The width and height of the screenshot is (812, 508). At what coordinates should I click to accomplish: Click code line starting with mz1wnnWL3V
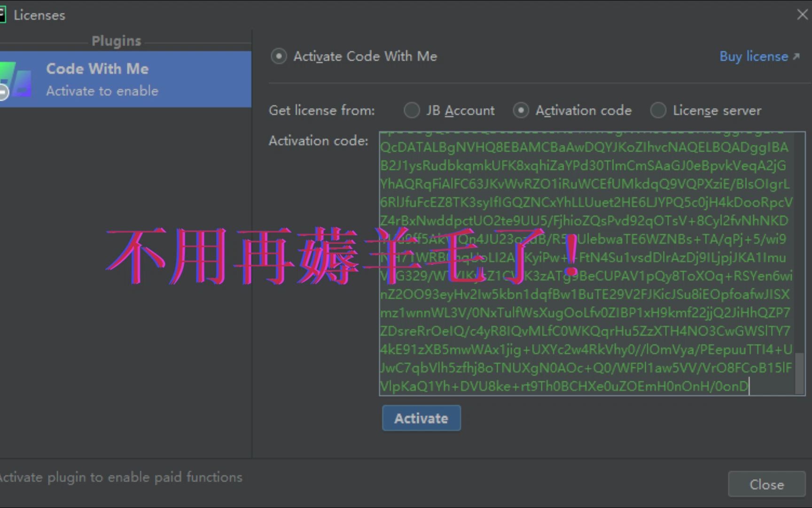(x=585, y=313)
